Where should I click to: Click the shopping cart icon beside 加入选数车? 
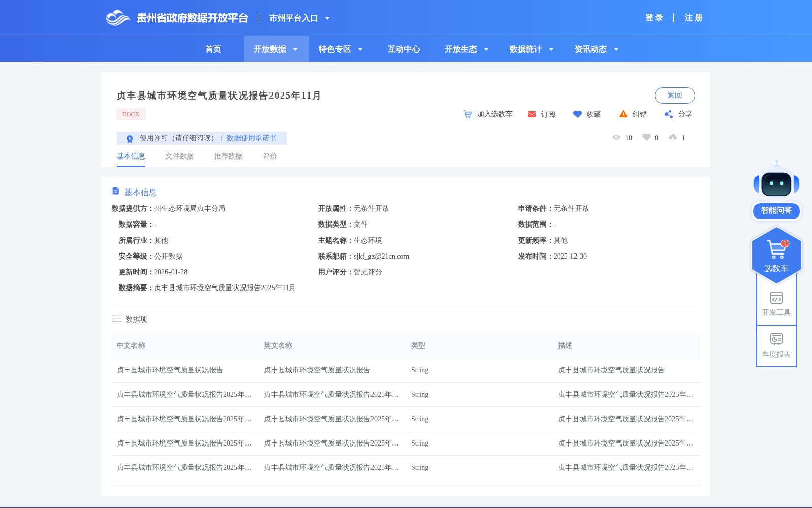pyautogui.click(x=468, y=114)
